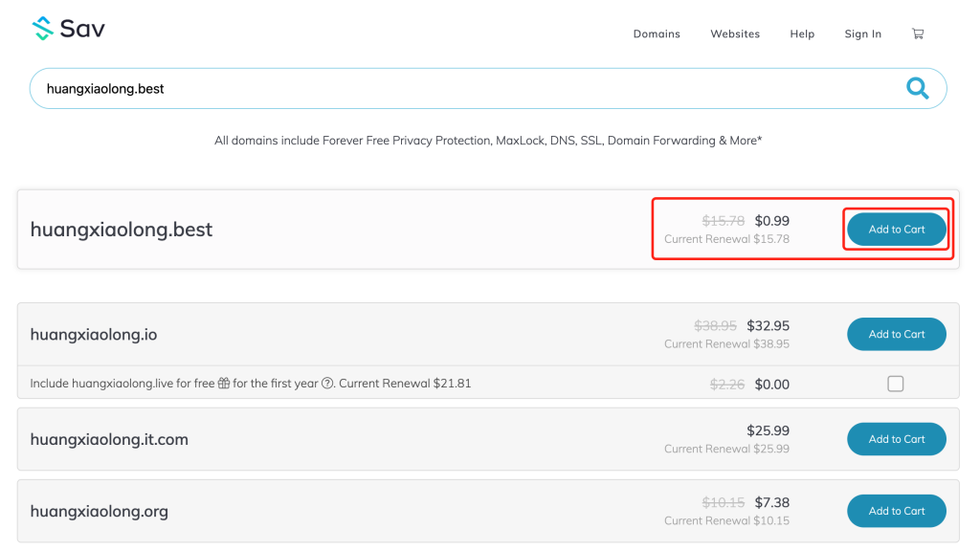Open the Domains menu
The width and height of the screenshot is (980, 551).
657,33
